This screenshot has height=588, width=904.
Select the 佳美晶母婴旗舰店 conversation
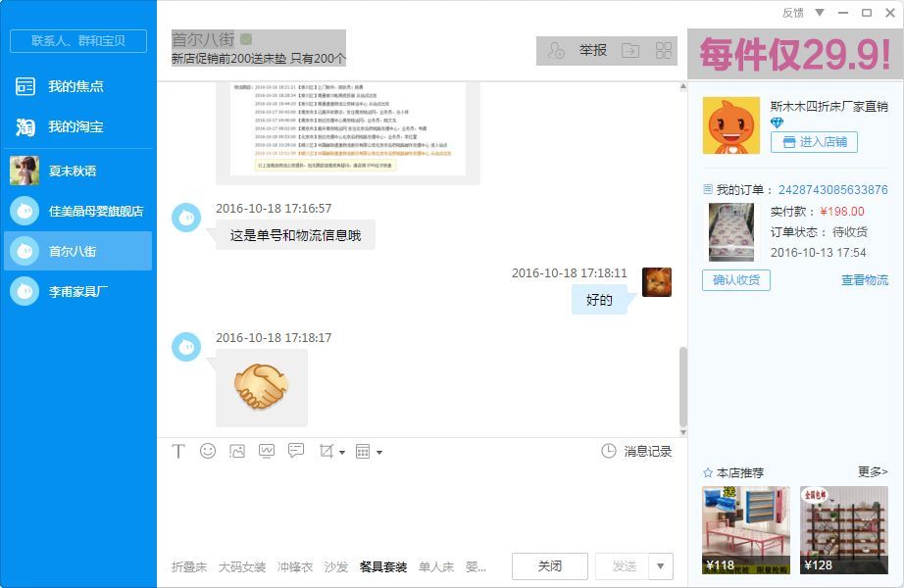78,211
